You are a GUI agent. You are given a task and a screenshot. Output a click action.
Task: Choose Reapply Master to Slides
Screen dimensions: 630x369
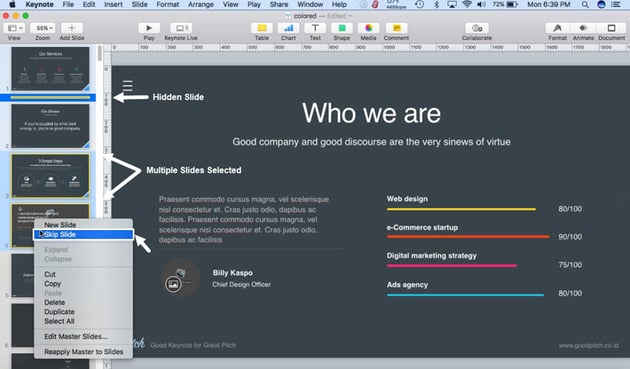tap(83, 352)
